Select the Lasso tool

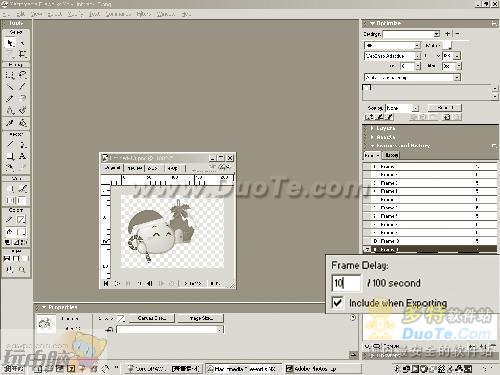point(22,75)
